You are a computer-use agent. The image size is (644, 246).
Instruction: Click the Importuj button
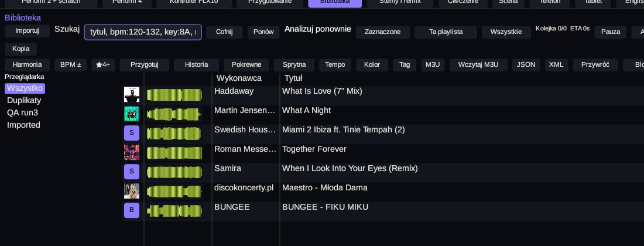click(x=27, y=31)
